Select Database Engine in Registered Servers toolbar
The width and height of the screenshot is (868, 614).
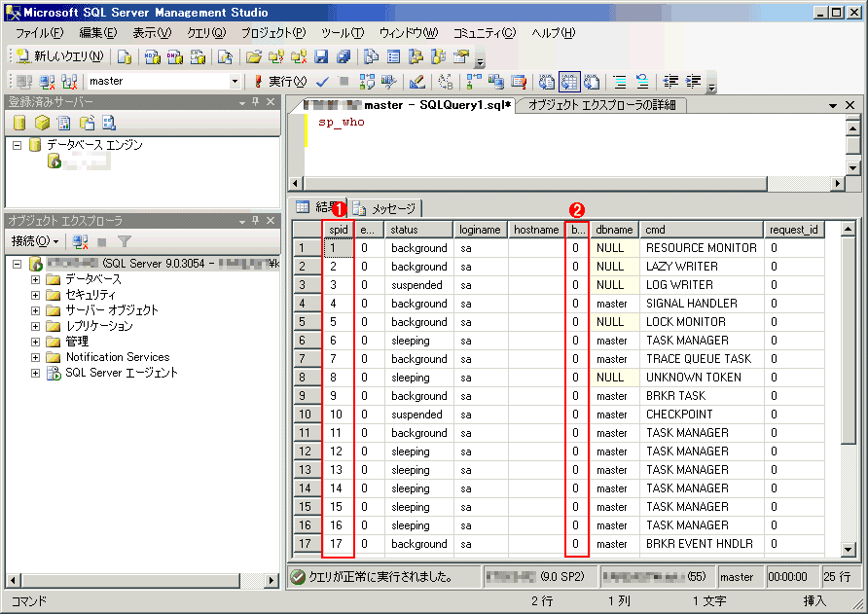point(19,123)
